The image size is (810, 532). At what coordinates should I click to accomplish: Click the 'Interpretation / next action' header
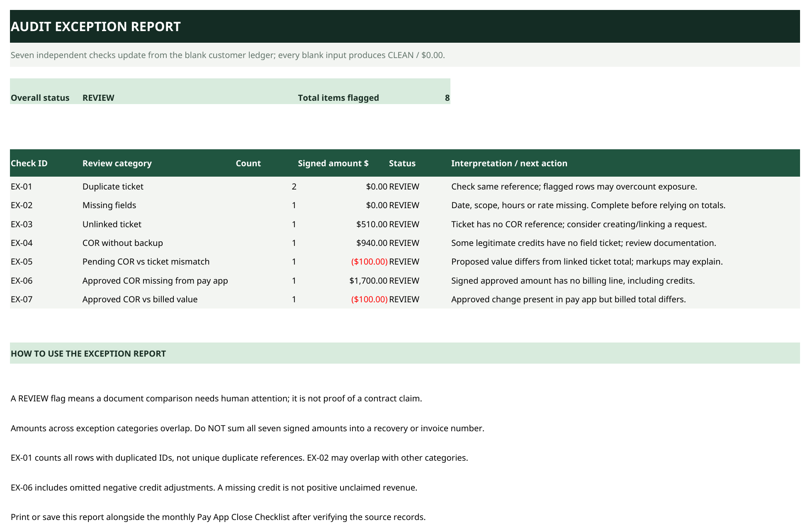(509, 163)
